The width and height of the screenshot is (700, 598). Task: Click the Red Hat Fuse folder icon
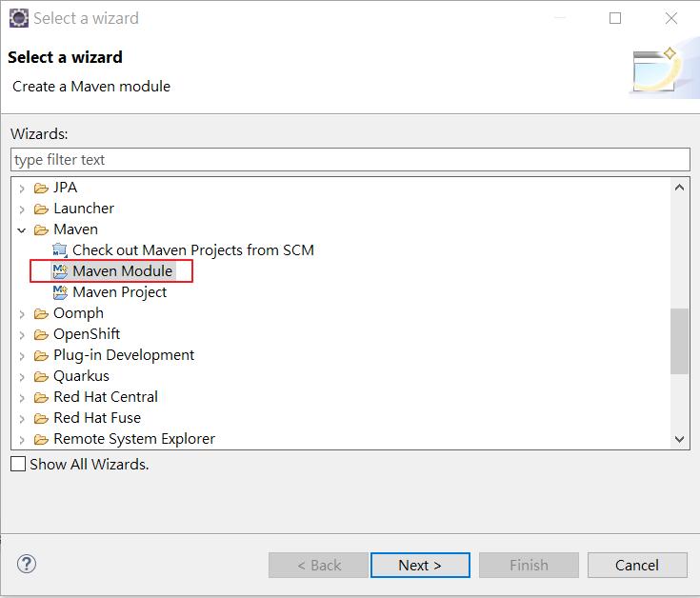(41, 419)
